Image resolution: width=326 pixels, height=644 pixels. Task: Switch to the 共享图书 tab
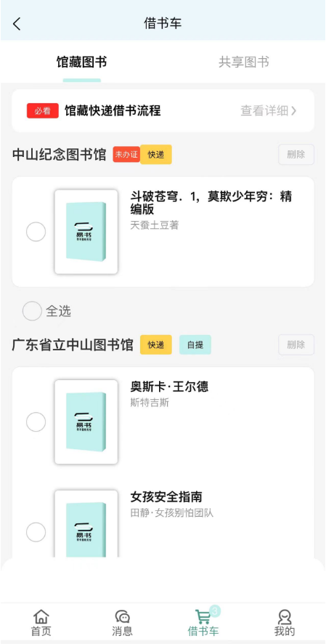pos(244,63)
